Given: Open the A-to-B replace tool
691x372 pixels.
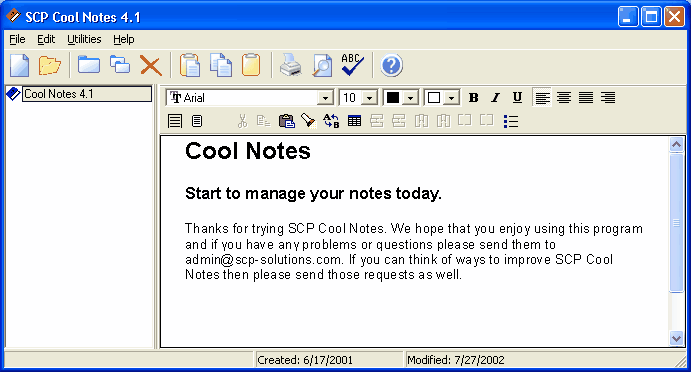Looking at the screenshot, I should 331,121.
